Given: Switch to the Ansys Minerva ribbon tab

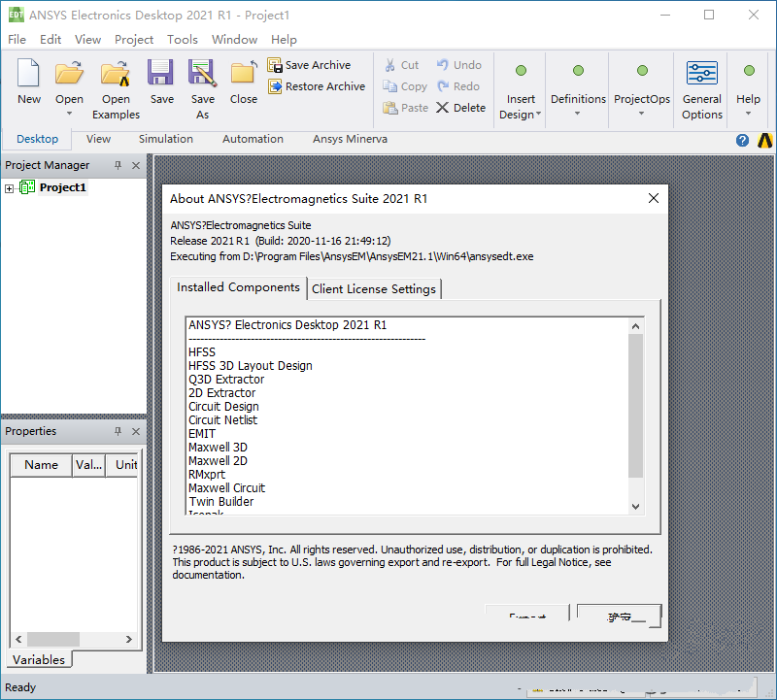Looking at the screenshot, I should [x=350, y=139].
